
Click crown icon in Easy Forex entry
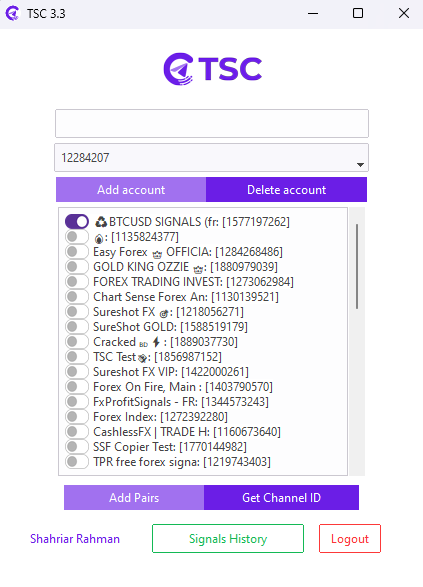157,254
